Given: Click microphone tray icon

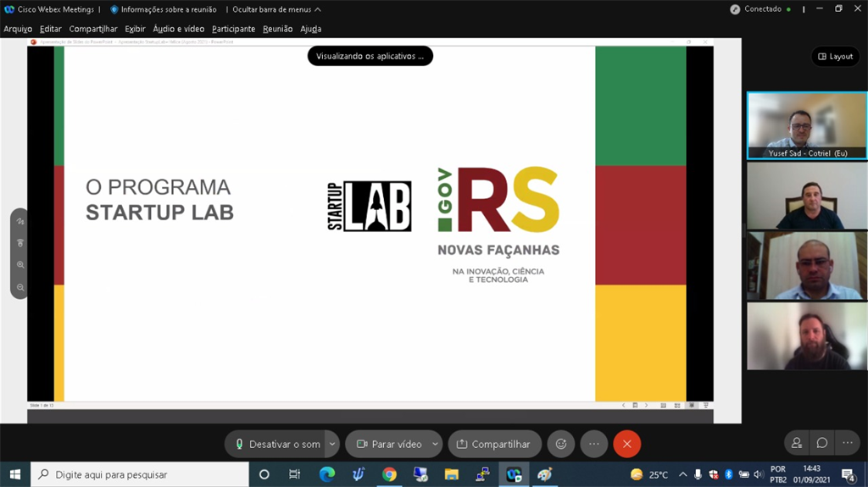Looking at the screenshot, I should tap(698, 474).
